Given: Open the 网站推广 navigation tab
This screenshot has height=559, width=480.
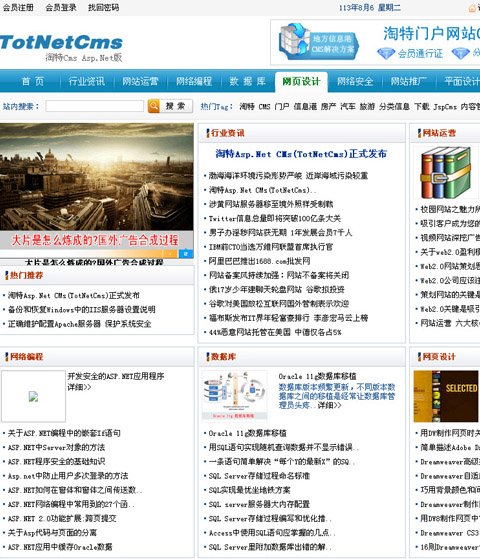Looking at the screenshot, I should [x=409, y=81].
